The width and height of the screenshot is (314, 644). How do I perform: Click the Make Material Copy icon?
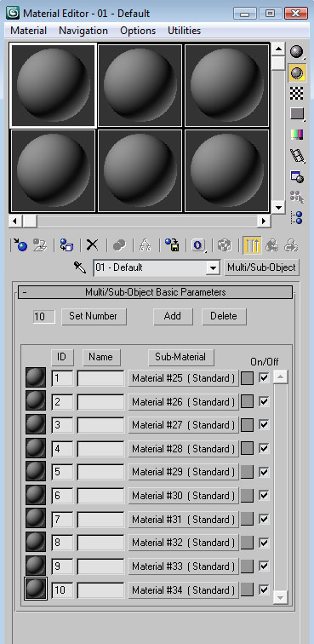[119, 245]
